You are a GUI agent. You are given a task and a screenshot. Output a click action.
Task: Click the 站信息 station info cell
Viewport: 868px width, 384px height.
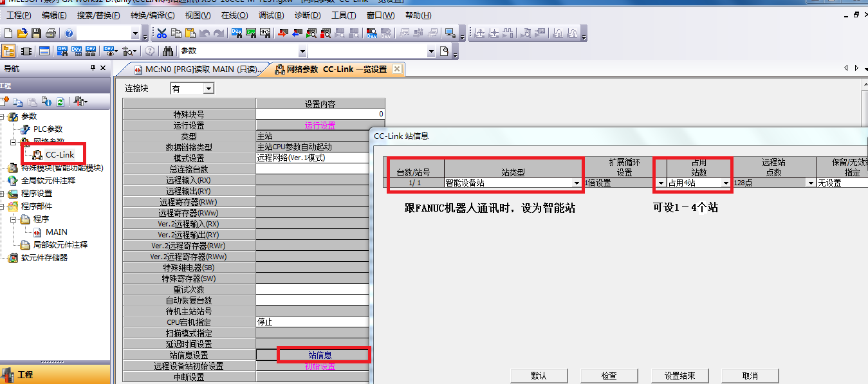pos(320,355)
